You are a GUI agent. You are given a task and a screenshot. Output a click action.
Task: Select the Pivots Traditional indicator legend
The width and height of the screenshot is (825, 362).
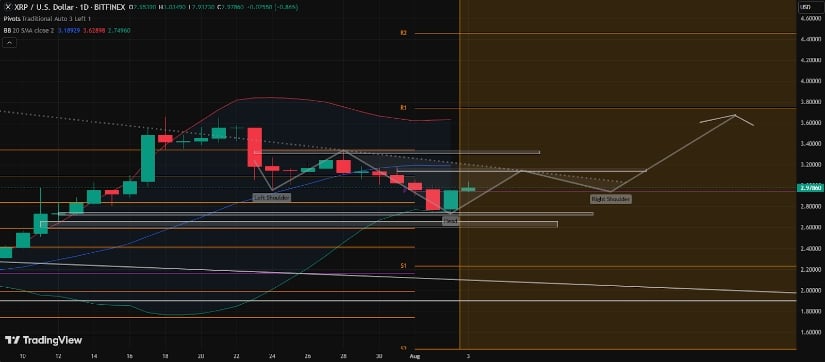46,19
